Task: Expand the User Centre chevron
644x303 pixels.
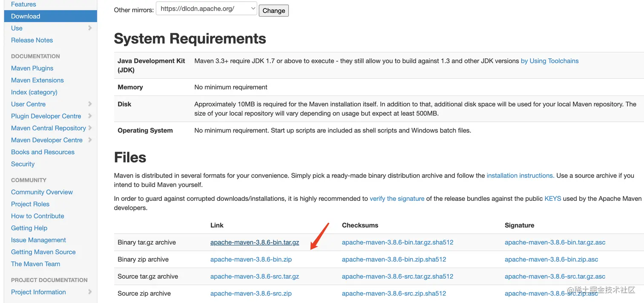Action: (90, 104)
